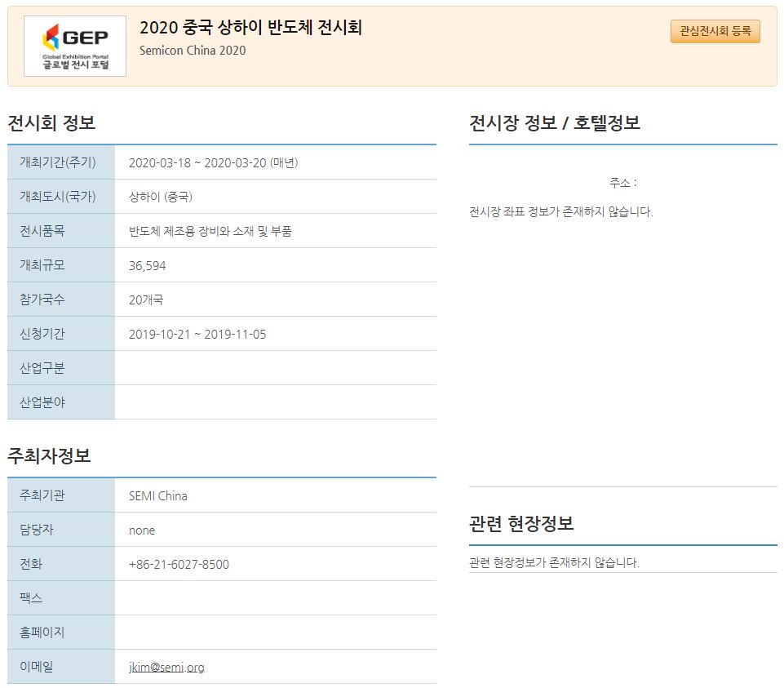Image resolution: width=784 pixels, height=688 pixels.
Task: Click the 개최기간(주기) row label
Action: [x=57, y=162]
